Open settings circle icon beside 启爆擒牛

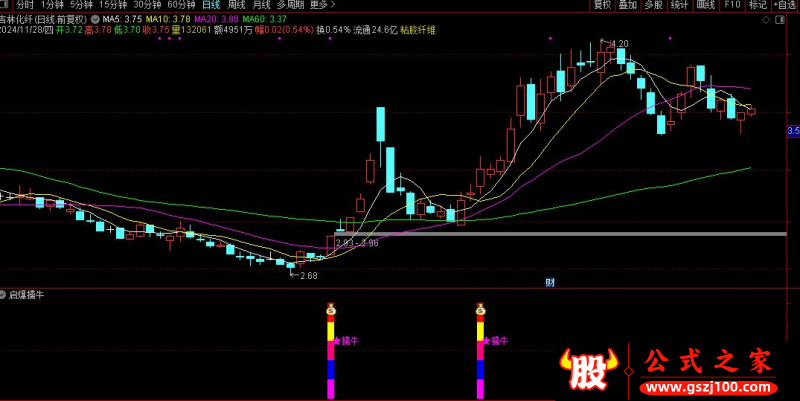3,295
